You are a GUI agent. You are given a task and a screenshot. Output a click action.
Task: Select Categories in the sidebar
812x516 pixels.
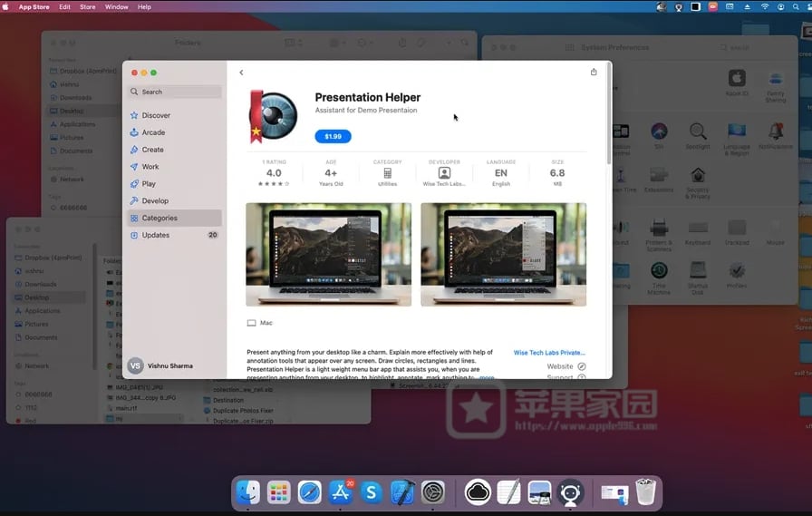175,218
